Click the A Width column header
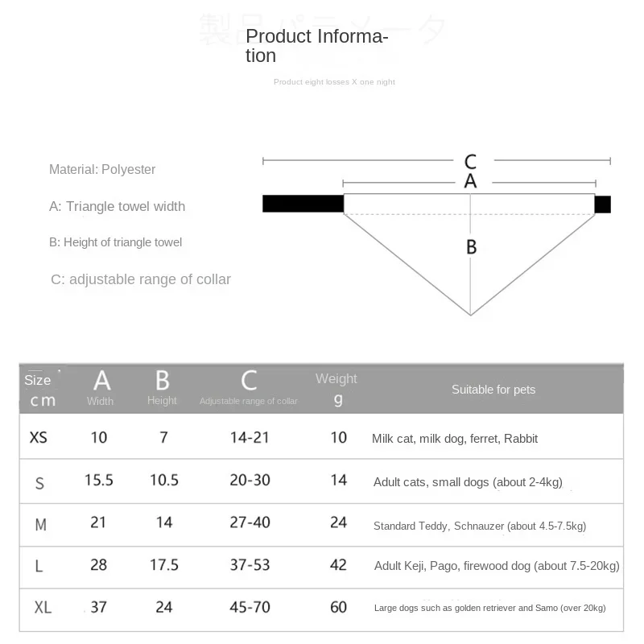 point(101,388)
